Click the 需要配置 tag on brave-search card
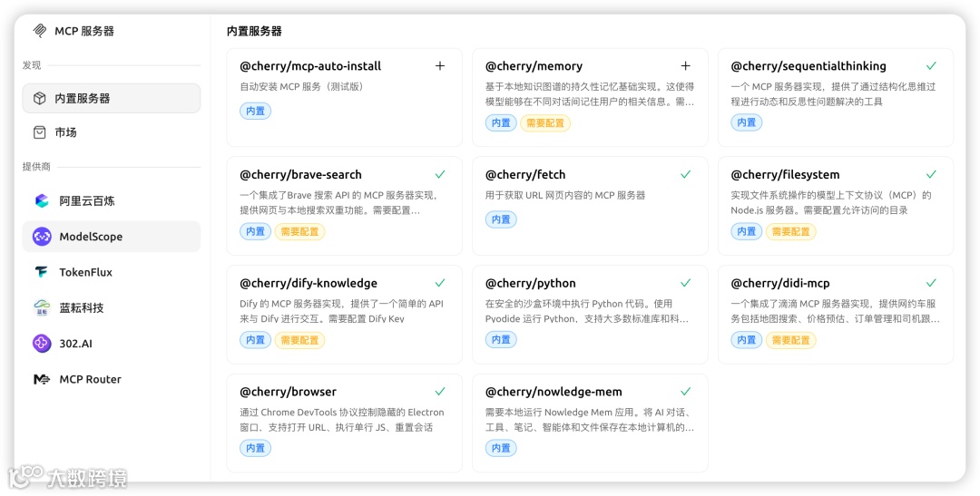Image resolution: width=980 pixels, height=496 pixels. 300,232
